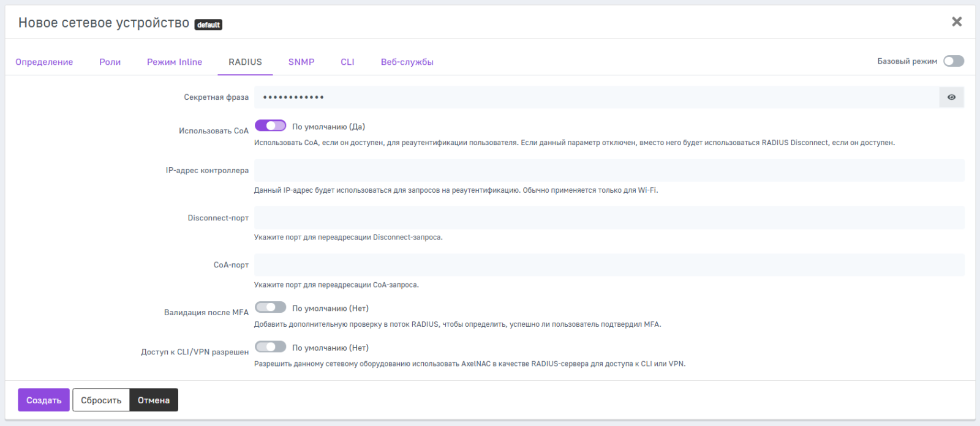This screenshot has width=980, height=426.
Task: Click the Отмена button
Action: click(x=154, y=400)
